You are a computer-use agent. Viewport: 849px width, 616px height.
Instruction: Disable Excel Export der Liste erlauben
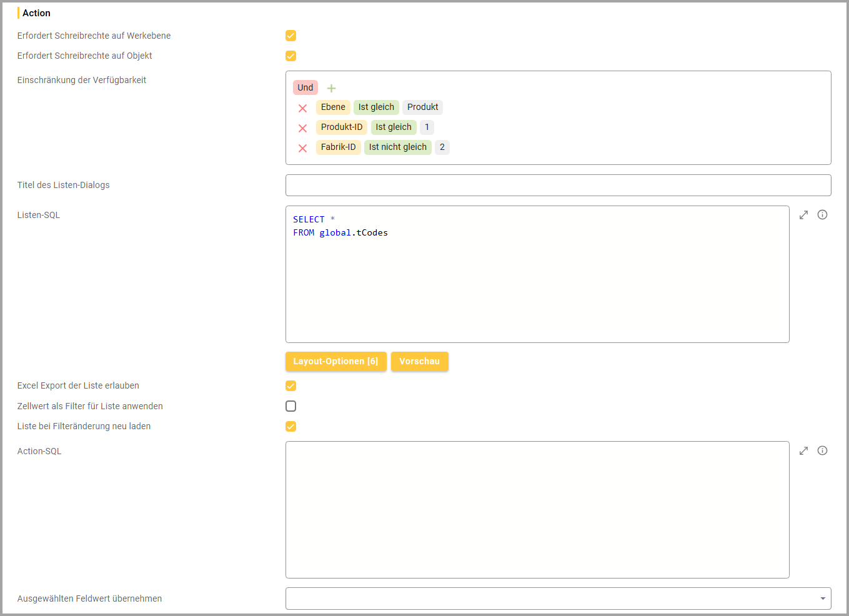[x=290, y=385]
